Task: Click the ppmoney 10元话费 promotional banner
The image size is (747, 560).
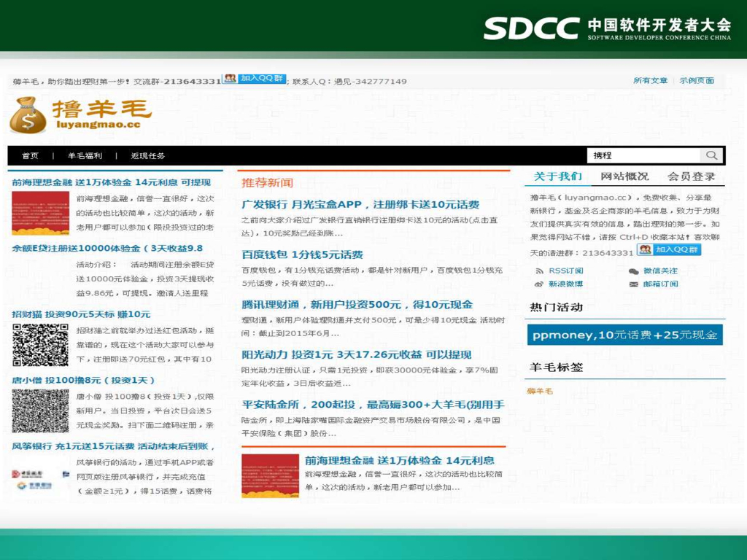Action: 624,335
